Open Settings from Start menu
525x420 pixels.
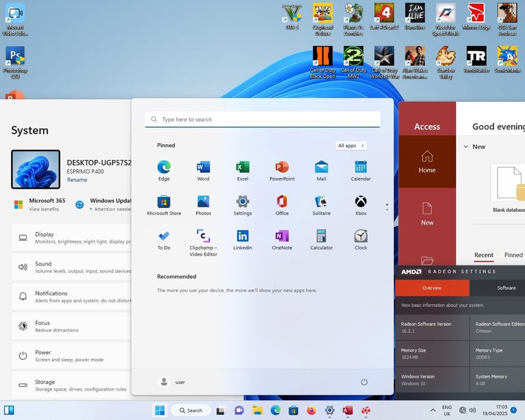click(243, 205)
